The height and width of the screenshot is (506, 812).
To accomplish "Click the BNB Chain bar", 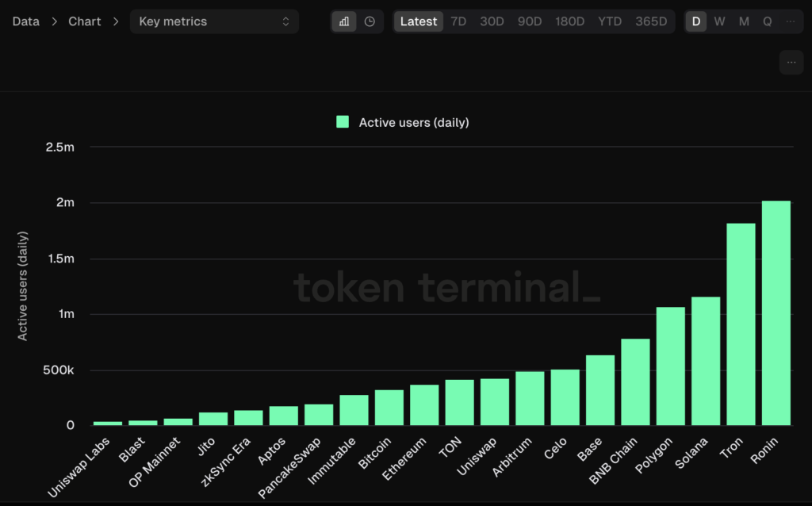I will point(635,382).
